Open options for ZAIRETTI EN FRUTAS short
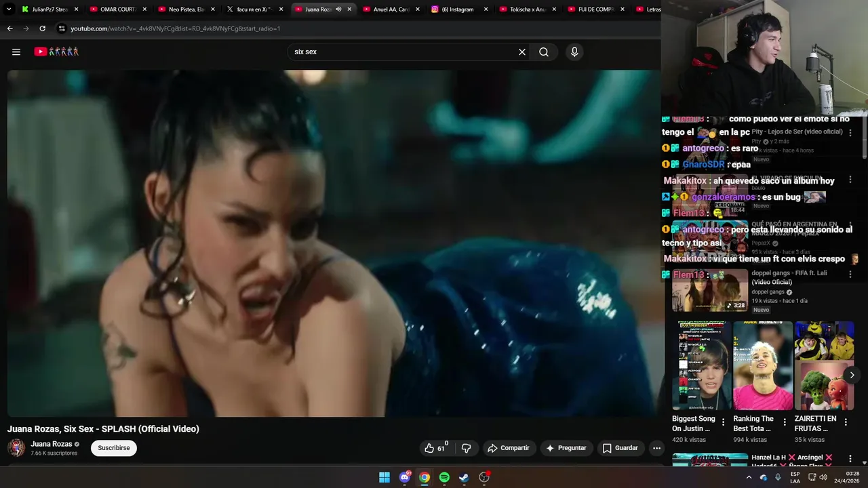Image resolution: width=868 pixels, height=488 pixels. 846,422
